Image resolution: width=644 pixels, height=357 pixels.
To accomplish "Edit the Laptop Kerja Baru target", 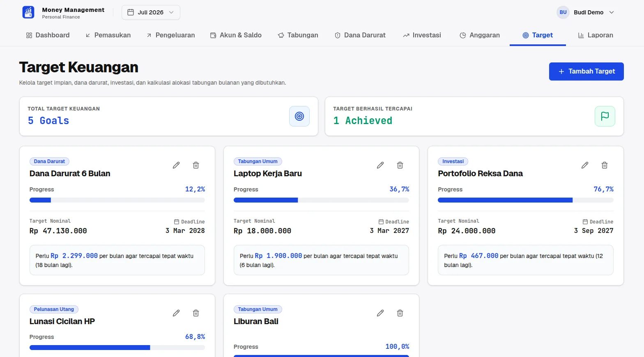I will point(380,165).
